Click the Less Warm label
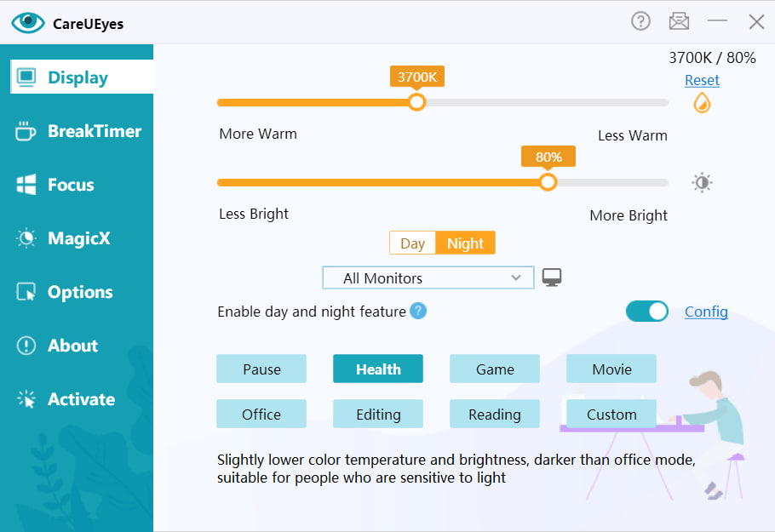The width and height of the screenshot is (775, 532). pos(633,135)
